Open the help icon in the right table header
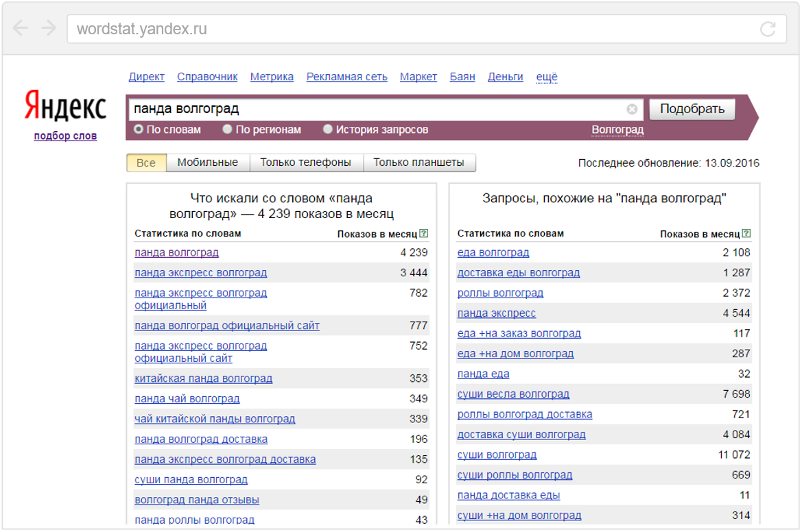The height and width of the screenshot is (532, 802). tap(746, 234)
